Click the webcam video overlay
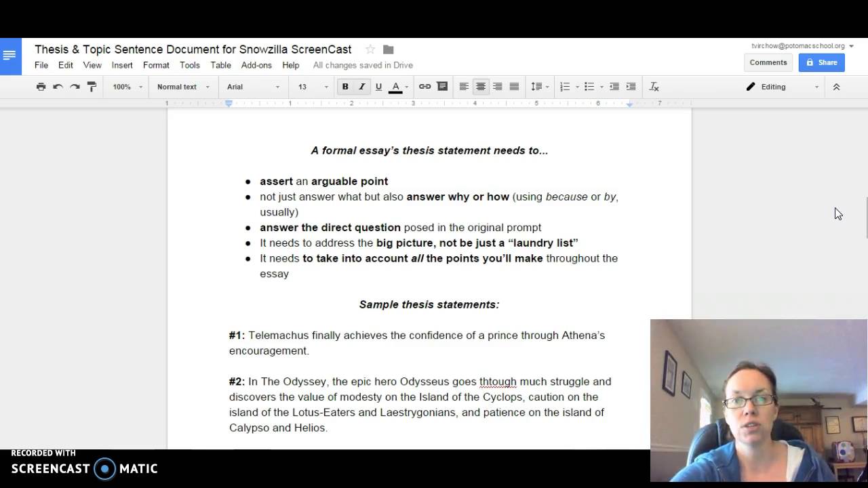The image size is (868, 488). click(x=759, y=401)
